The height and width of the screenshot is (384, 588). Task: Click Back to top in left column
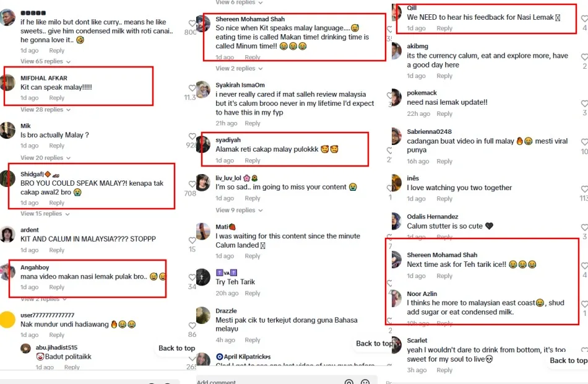[176, 348]
